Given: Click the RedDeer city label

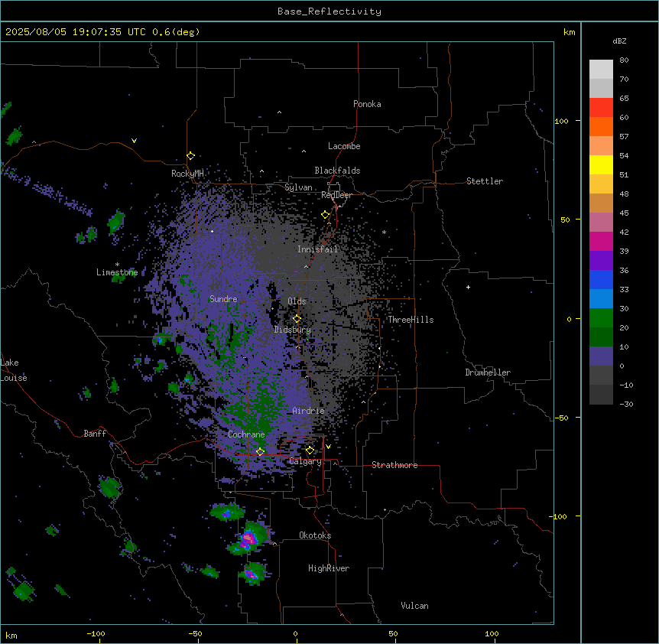Looking at the screenshot, I should 336,195.
